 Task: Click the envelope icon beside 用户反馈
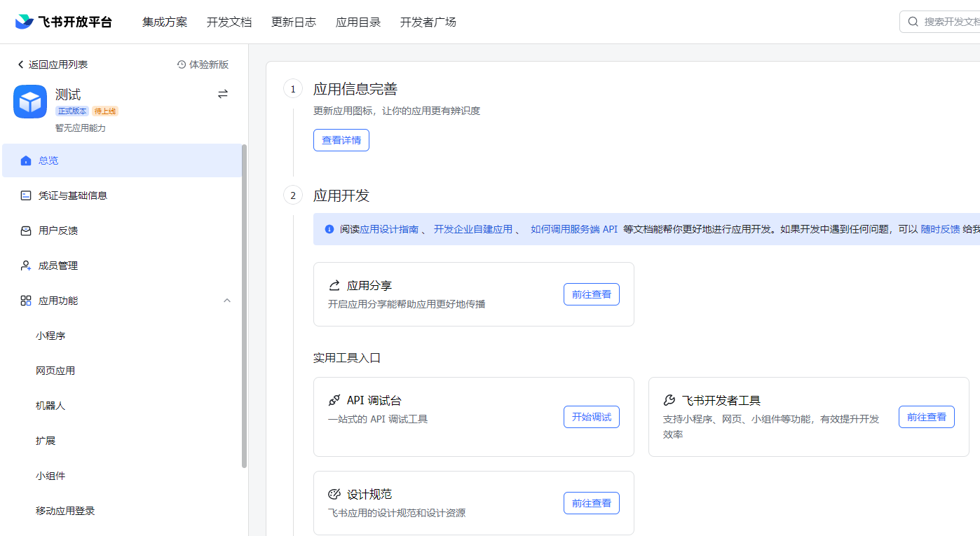[x=26, y=231]
